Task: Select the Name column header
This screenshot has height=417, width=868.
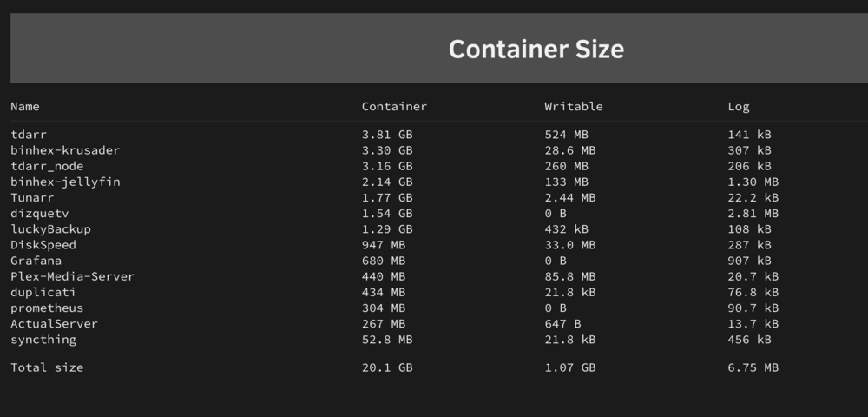Action: click(25, 106)
